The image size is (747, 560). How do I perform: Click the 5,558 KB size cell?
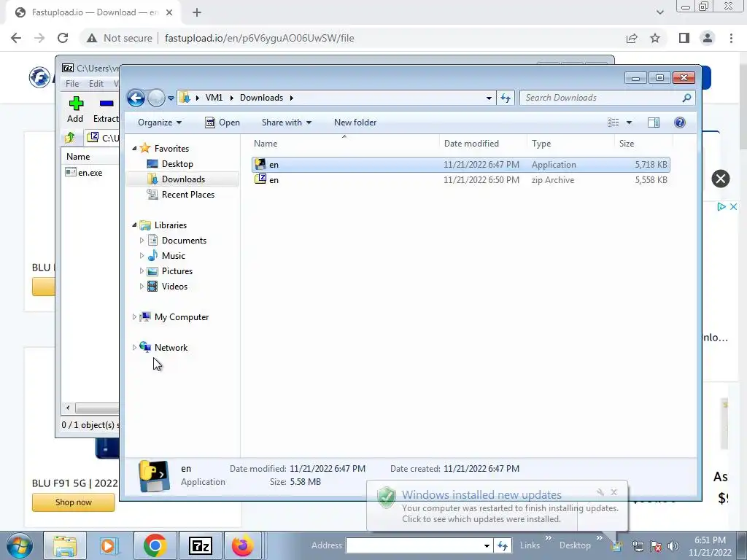pos(651,180)
